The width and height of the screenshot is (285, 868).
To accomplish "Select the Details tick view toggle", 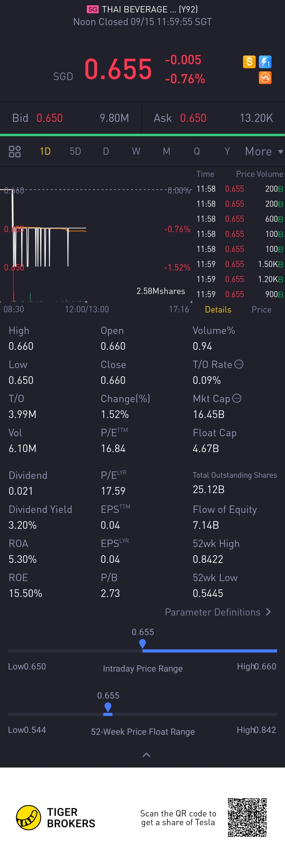I will click(x=218, y=310).
